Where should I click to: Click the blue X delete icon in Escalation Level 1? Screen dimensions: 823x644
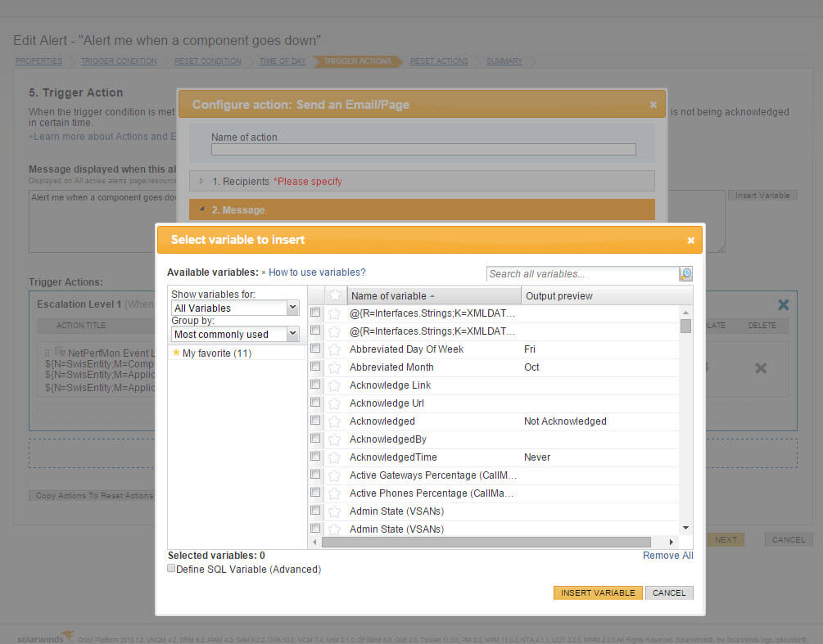(783, 304)
